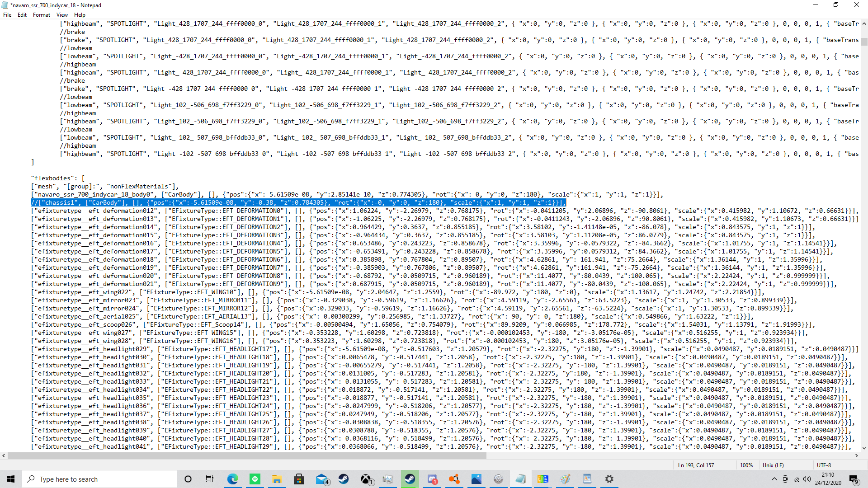
Task: Open Microsoft Edge from the taskbar
Action: click(233, 479)
